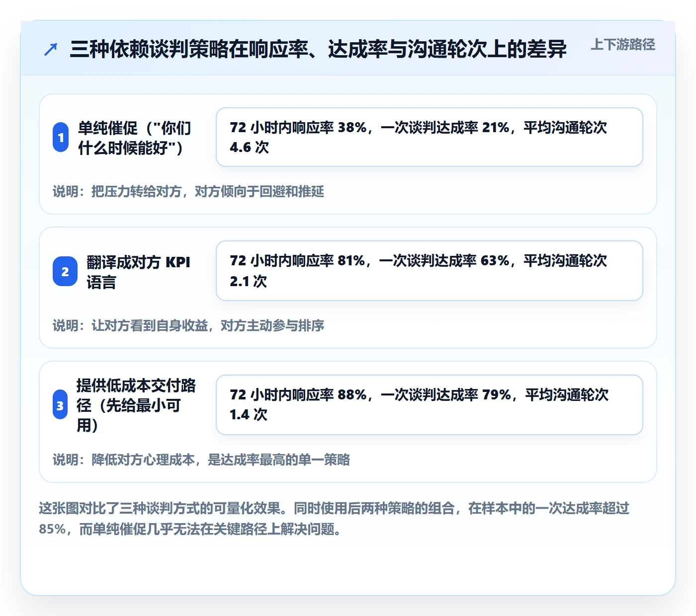
Task: Click the summary paragraph starting 这张图对比了三种谈判方式
Action: coord(334,519)
